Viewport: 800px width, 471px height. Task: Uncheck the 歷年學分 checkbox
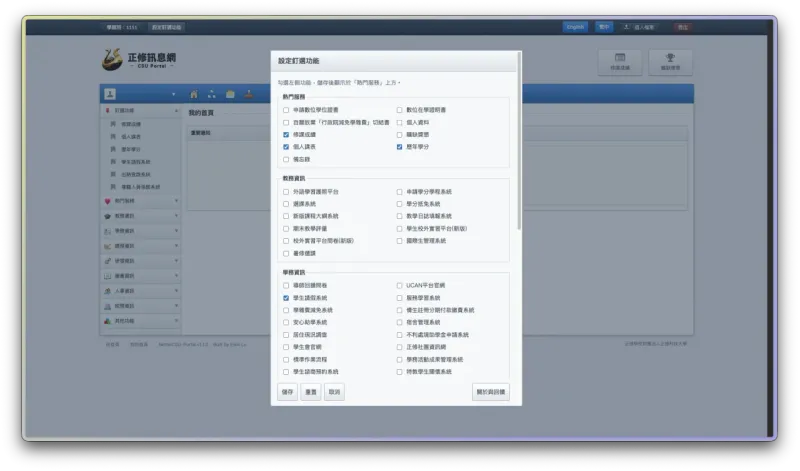click(x=399, y=147)
